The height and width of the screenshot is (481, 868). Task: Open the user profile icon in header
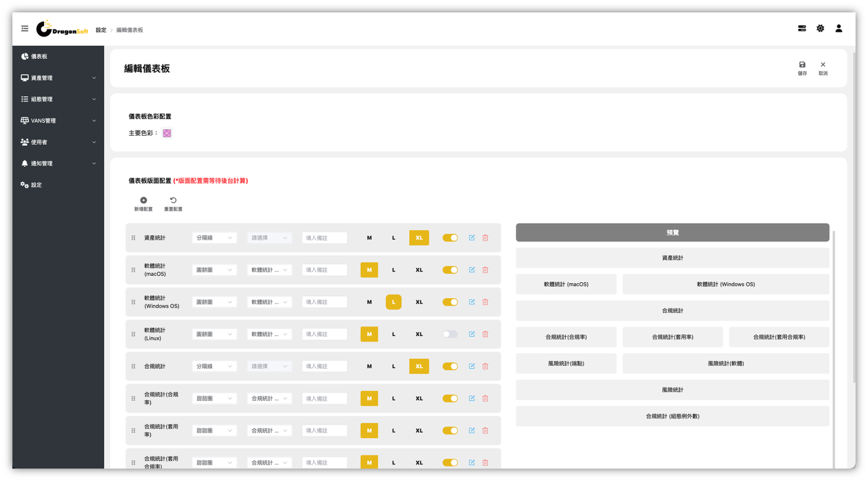click(x=839, y=29)
